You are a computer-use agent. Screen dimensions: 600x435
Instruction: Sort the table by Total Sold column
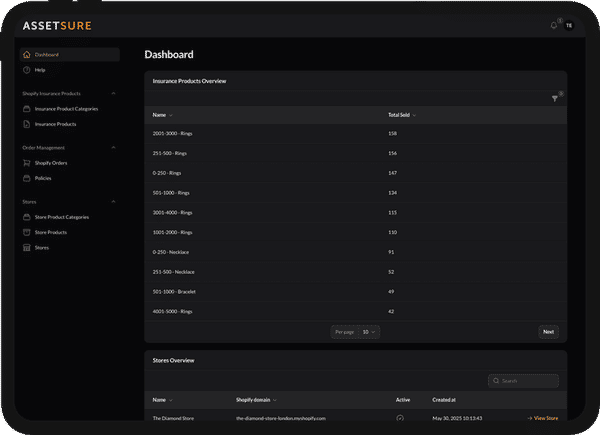[x=401, y=115]
